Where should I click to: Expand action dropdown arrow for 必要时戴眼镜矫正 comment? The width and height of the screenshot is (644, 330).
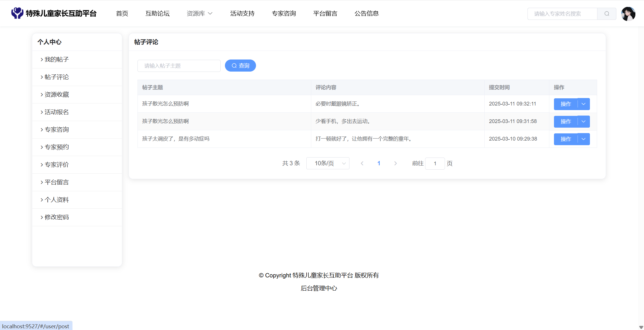tap(584, 104)
